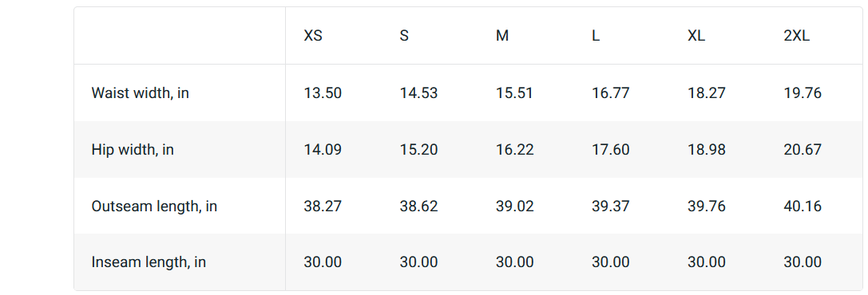This screenshot has height=295, width=868.
Task: Click outseam length value 38.62
Action: click(418, 206)
